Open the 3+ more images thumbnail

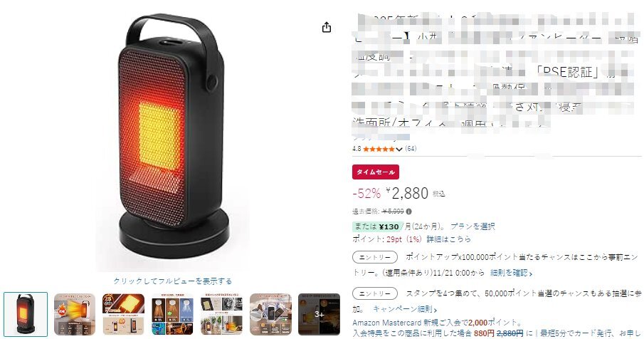click(319, 314)
